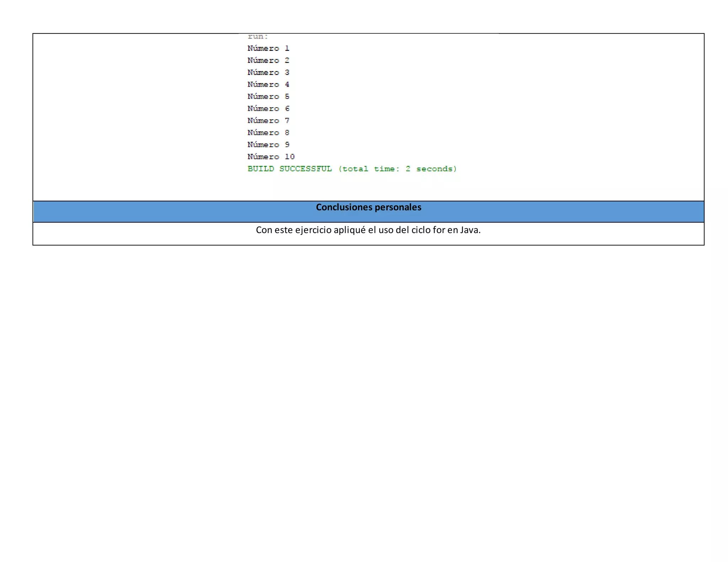This screenshot has height=562, width=728.
Task: Click the 'Número 6' output line
Action: (268, 109)
